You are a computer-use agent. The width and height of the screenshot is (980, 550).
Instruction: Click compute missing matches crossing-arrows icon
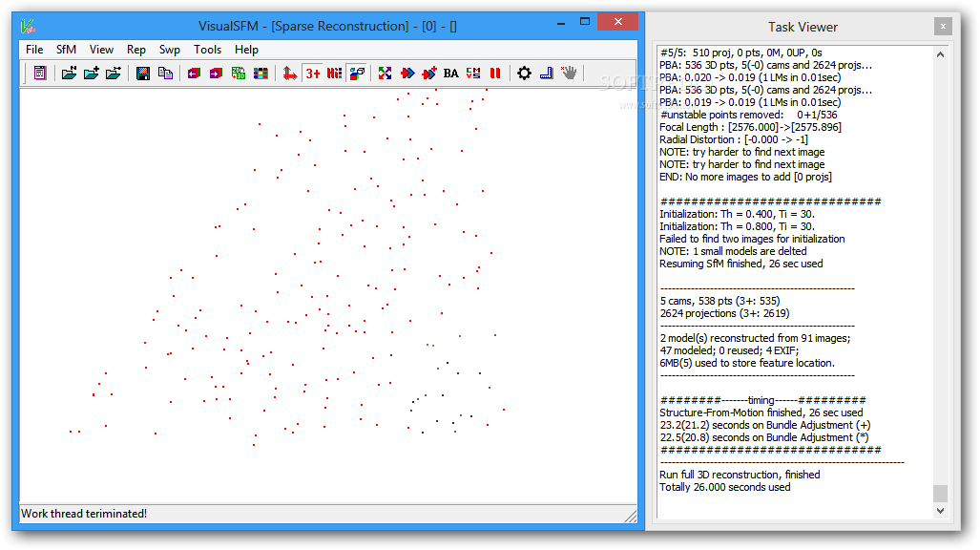pos(385,74)
